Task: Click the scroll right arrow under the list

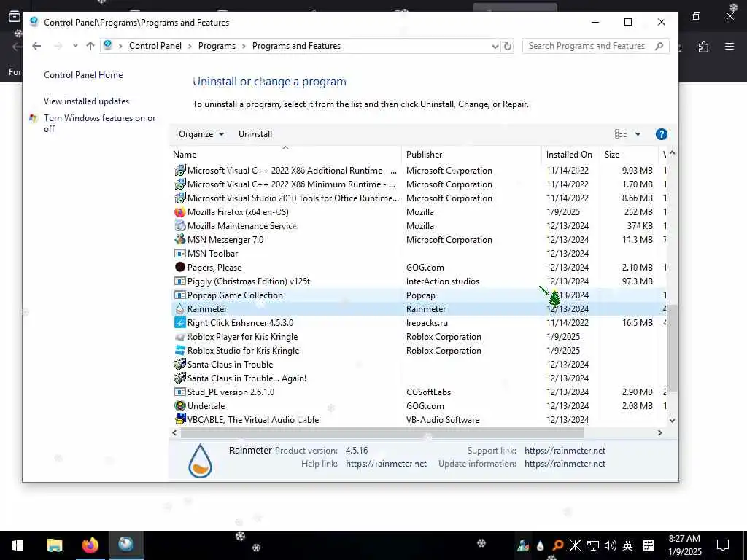Action: (x=659, y=433)
